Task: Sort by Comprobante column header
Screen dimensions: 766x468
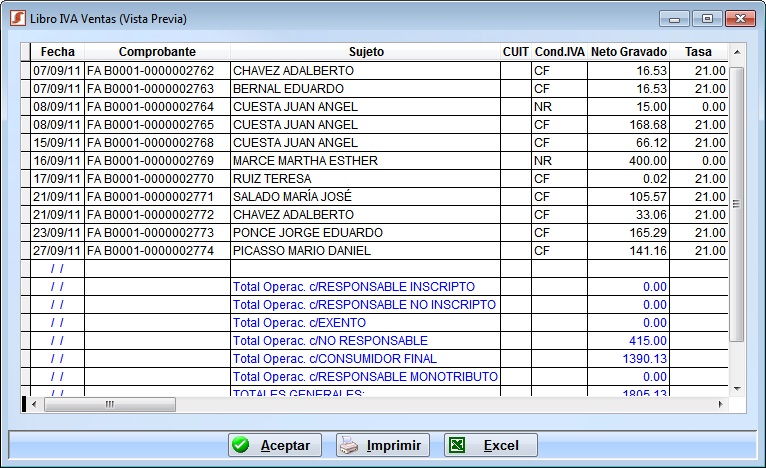Action: click(x=157, y=52)
